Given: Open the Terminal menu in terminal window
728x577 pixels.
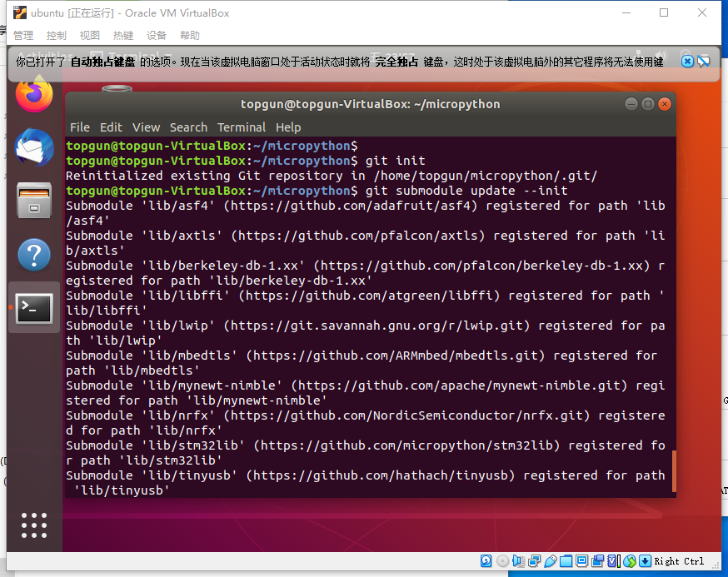Looking at the screenshot, I should [242, 127].
